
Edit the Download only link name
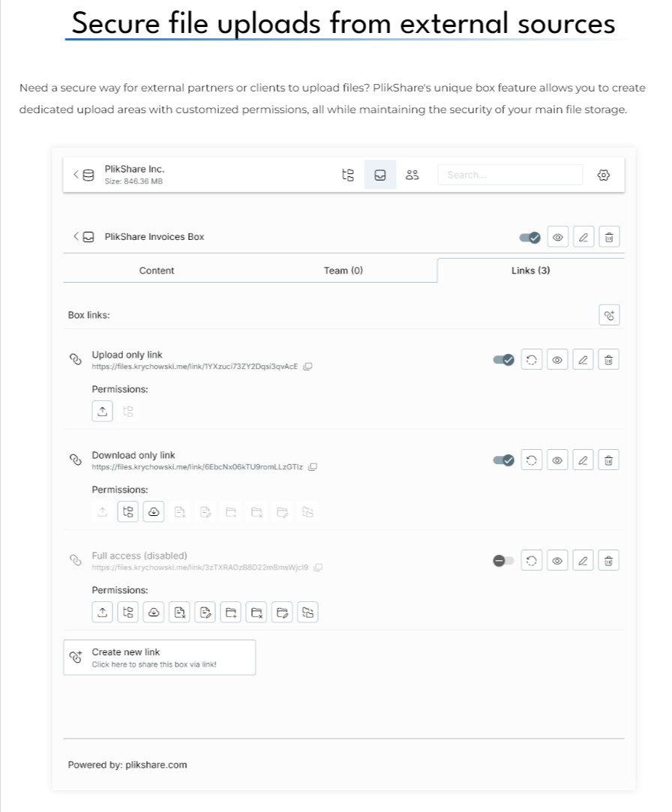coord(583,460)
